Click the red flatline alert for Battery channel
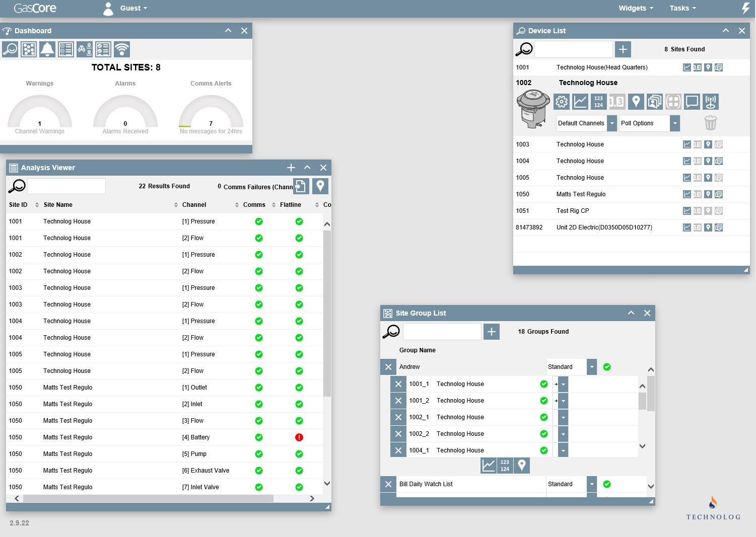The height and width of the screenshot is (537, 756). pyautogui.click(x=299, y=437)
